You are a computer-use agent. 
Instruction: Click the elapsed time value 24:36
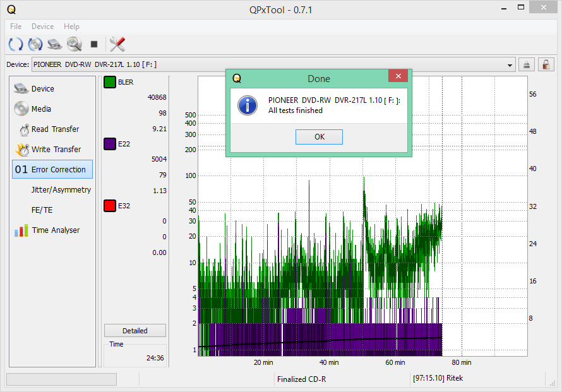tap(155, 358)
